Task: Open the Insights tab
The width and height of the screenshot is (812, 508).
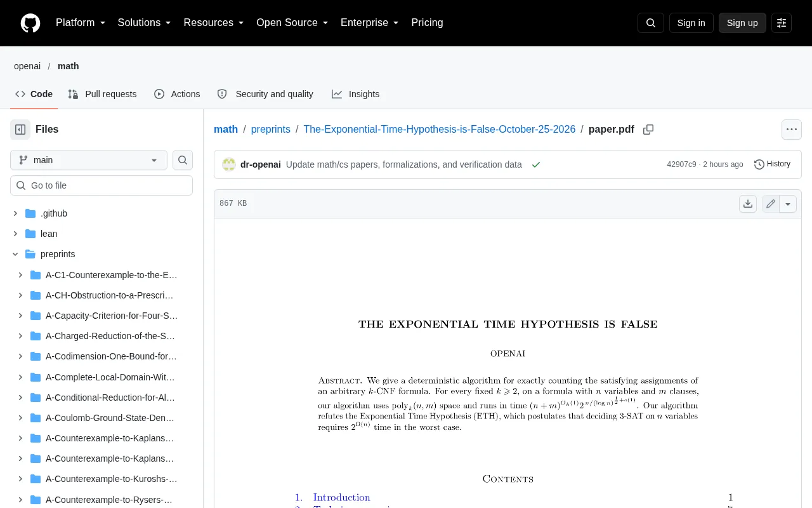Action: (355, 94)
